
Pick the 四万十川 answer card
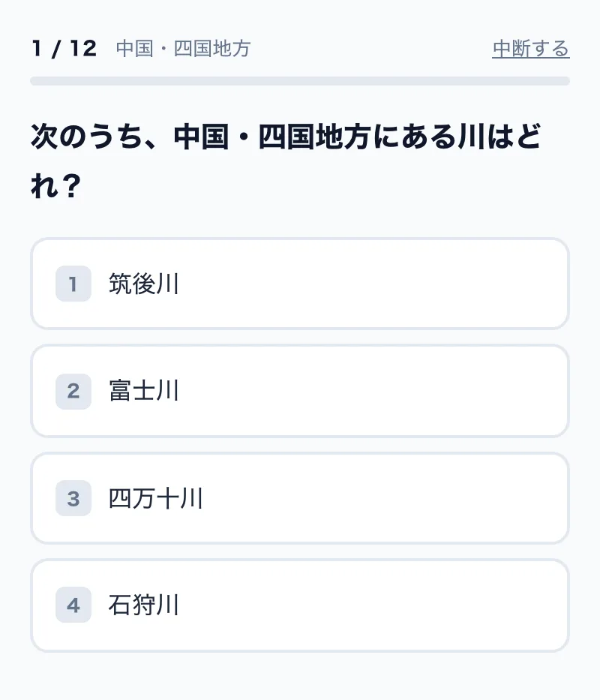point(300,498)
